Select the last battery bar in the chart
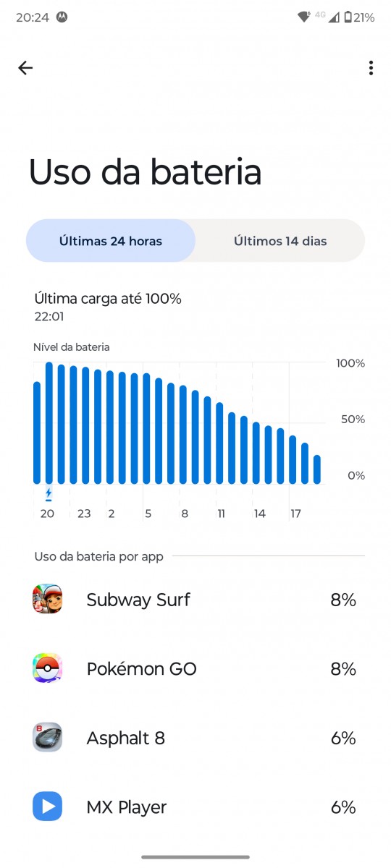The height and width of the screenshot is (868, 391). pos(316,469)
